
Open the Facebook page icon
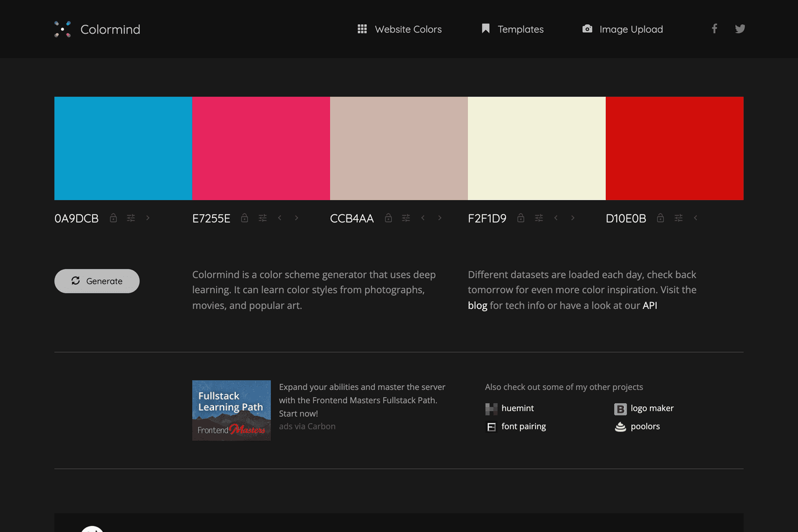715,28
